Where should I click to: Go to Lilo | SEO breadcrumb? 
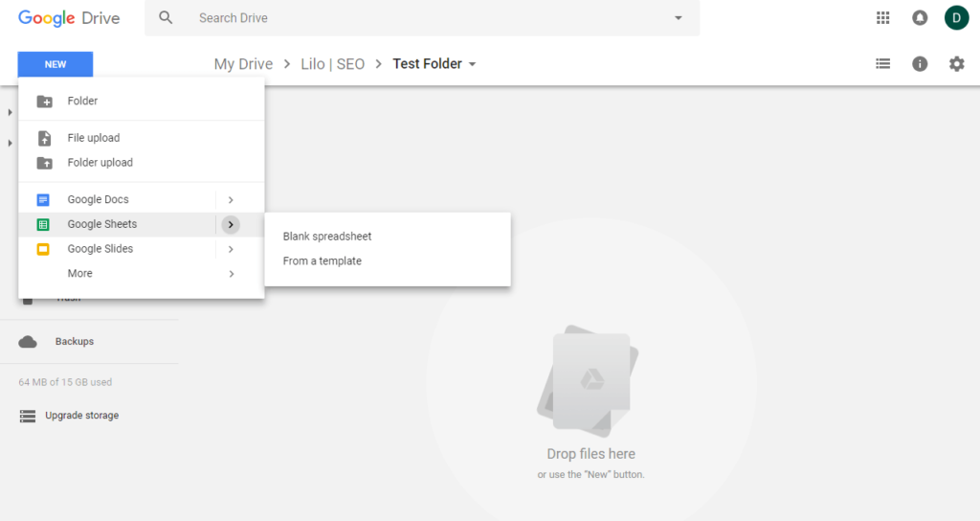click(332, 64)
